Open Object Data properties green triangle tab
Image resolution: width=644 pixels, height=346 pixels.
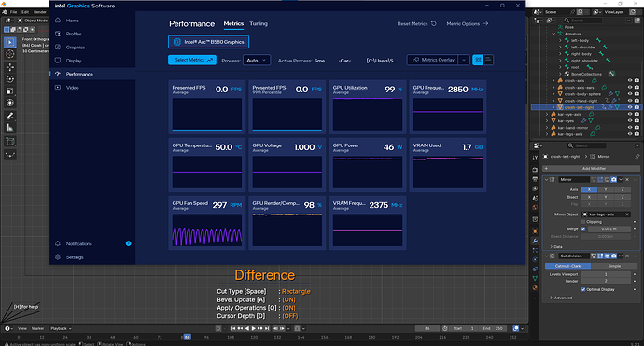(535, 278)
